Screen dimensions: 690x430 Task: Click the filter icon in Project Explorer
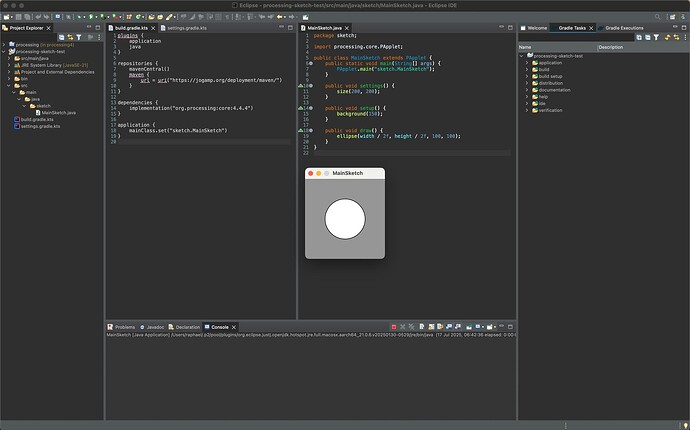tap(79, 37)
